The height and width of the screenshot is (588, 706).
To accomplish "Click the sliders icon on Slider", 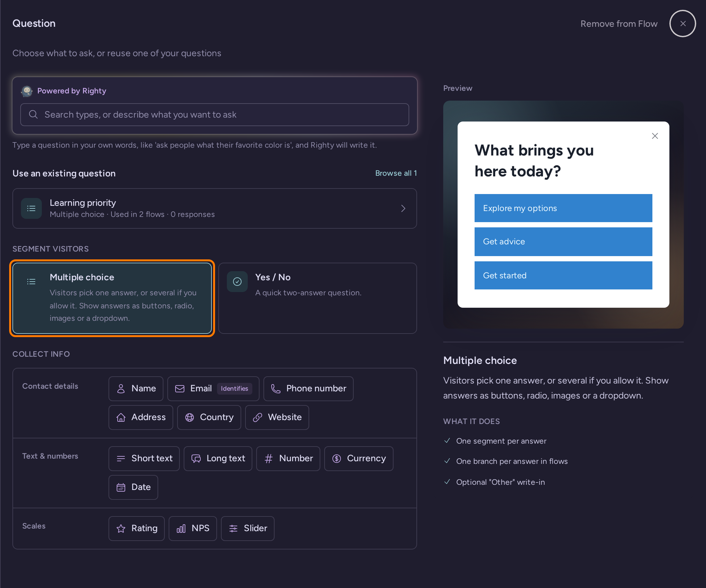I will click(233, 529).
